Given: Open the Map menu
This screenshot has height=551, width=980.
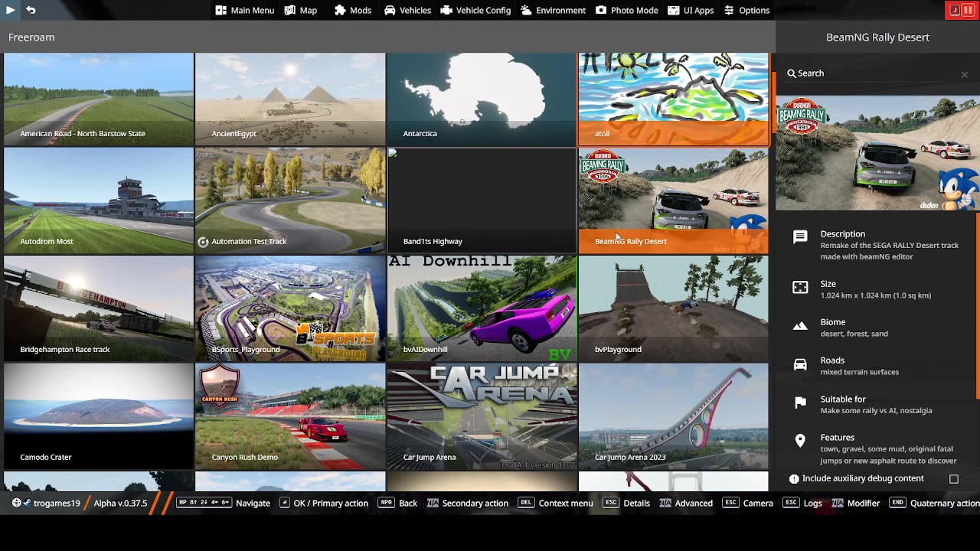Looking at the screenshot, I should [300, 10].
